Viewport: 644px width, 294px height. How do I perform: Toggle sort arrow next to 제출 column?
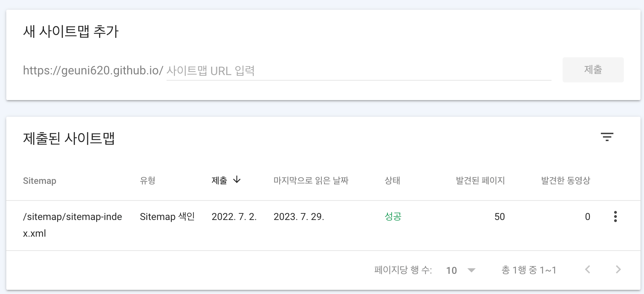[237, 180]
